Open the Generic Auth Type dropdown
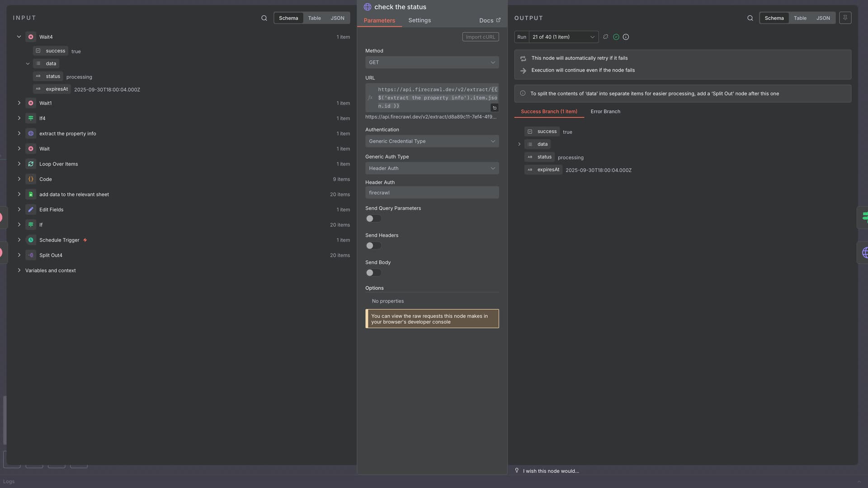868x488 pixels. click(x=432, y=168)
